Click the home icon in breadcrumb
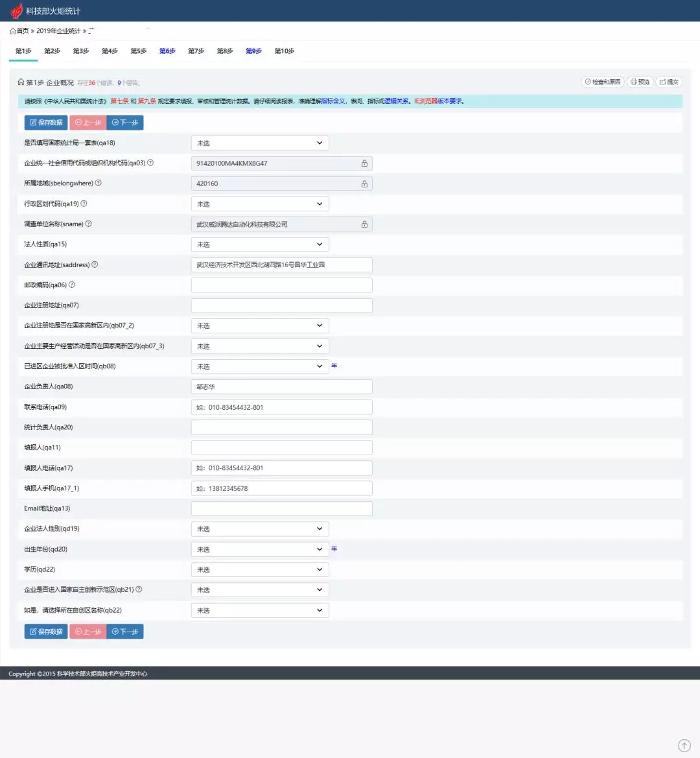The image size is (700, 758). coord(13,31)
